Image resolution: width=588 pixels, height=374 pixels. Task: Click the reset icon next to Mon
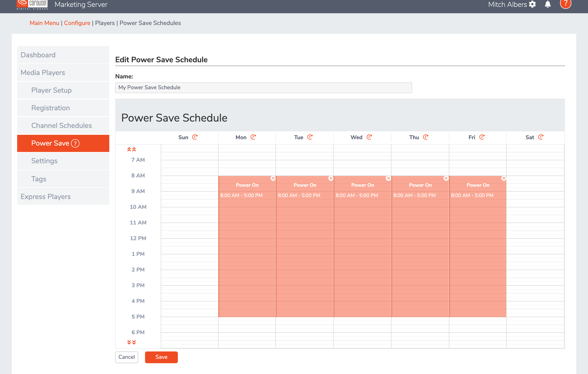(253, 137)
